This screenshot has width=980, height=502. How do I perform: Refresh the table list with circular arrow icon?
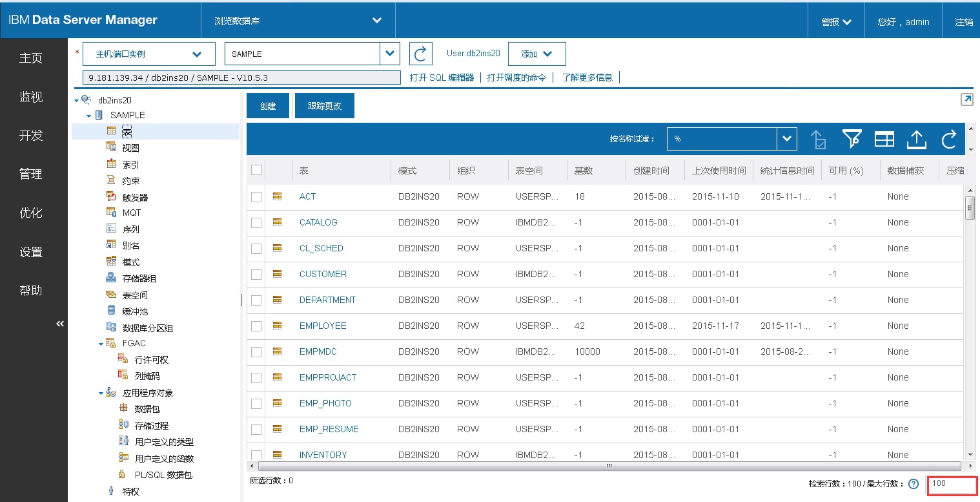coord(948,138)
